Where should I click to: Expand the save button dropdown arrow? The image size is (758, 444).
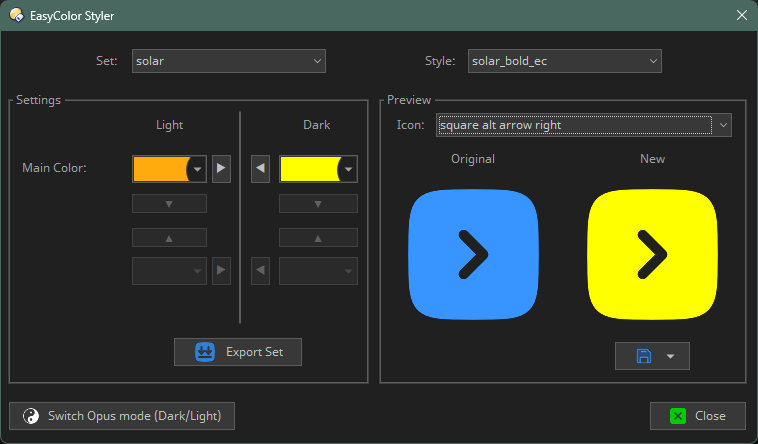[x=670, y=356]
